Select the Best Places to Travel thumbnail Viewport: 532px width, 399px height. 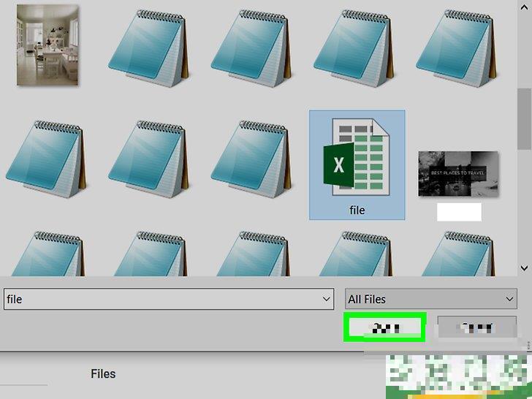click(458, 174)
